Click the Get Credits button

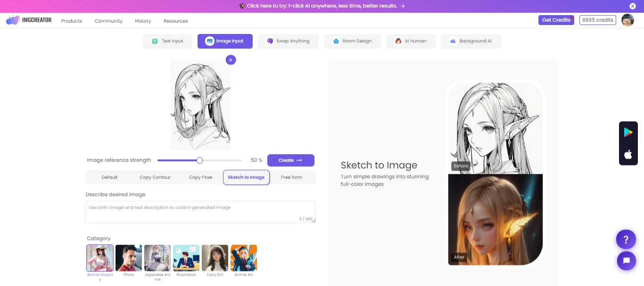(556, 20)
